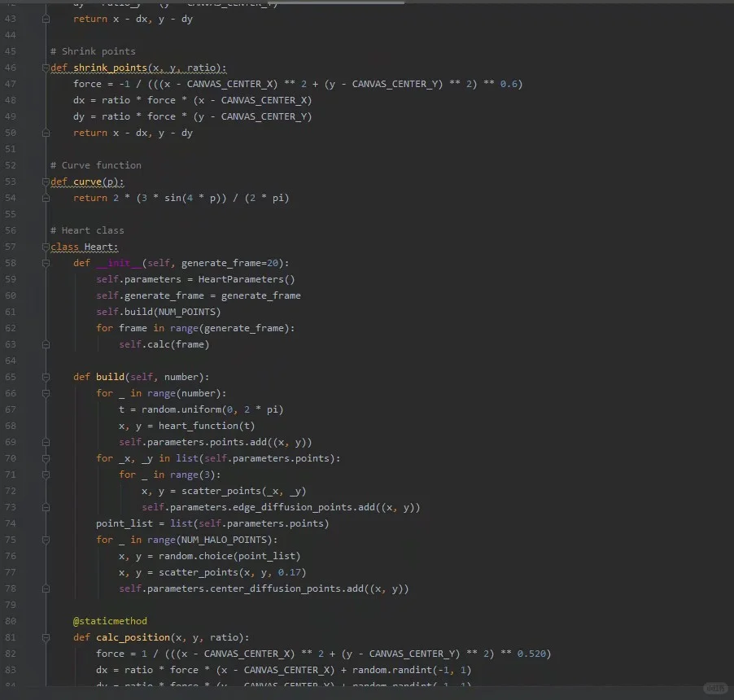
Task: Click gutter line number 79
Action: tap(11, 605)
